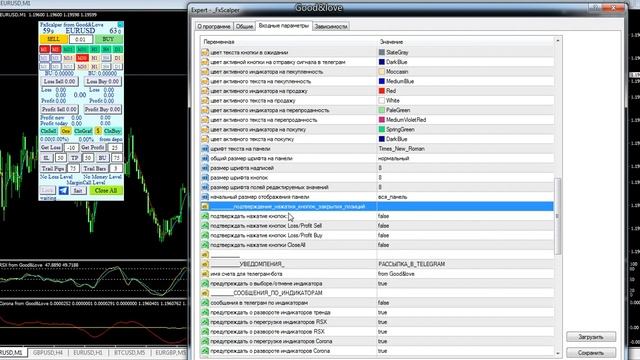640x360 pixels.
Task: Toggle the green D1 timeframe button in FxScalper panel
Action: pos(118,49)
